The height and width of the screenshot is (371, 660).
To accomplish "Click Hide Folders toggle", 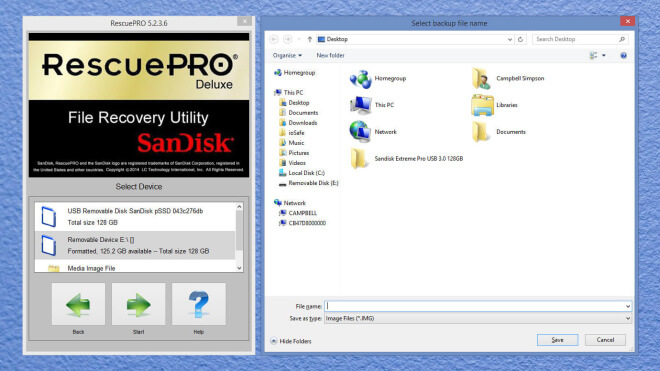I will coord(291,341).
